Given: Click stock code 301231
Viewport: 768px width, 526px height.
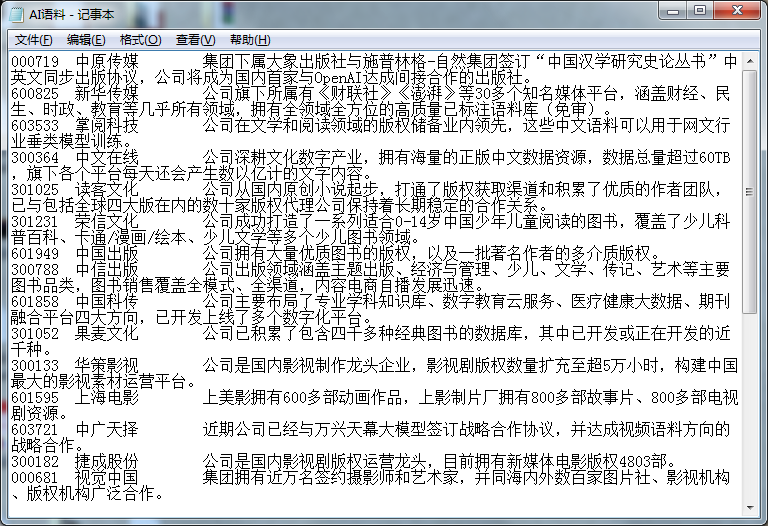Looking at the screenshot, I should point(35,222).
